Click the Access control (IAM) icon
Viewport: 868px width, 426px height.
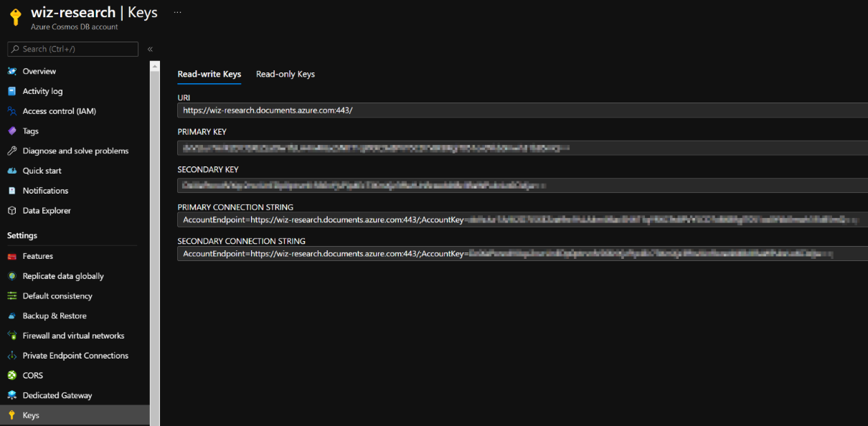(11, 111)
